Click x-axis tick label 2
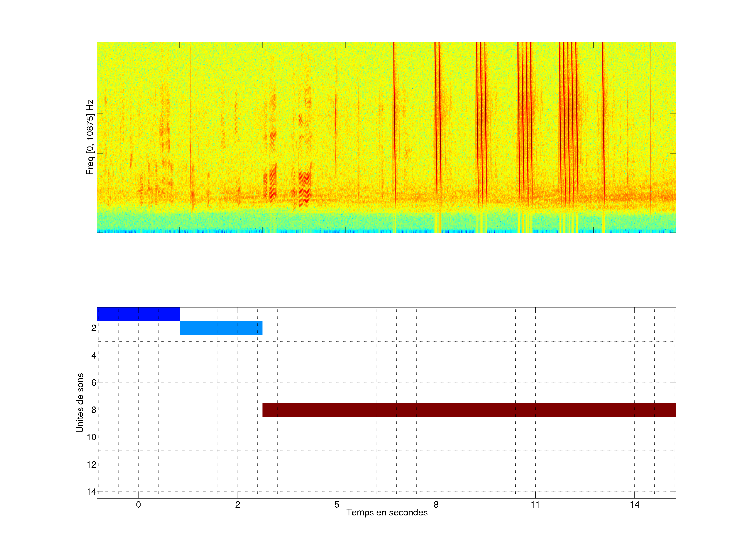Image resolution: width=747 pixels, height=560 pixels. [x=237, y=505]
